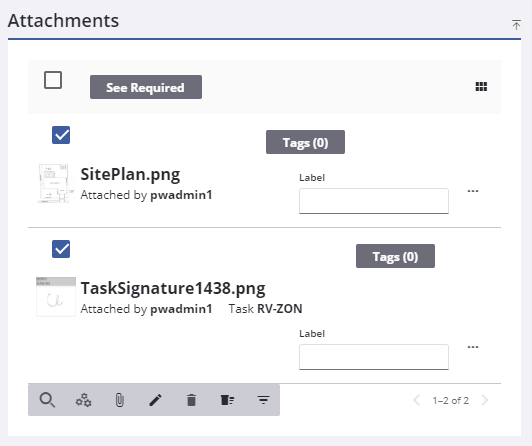This screenshot has height=446, width=532.
Task: Uncheck the TaskSignature1438.png checkbox
Action: 61,249
